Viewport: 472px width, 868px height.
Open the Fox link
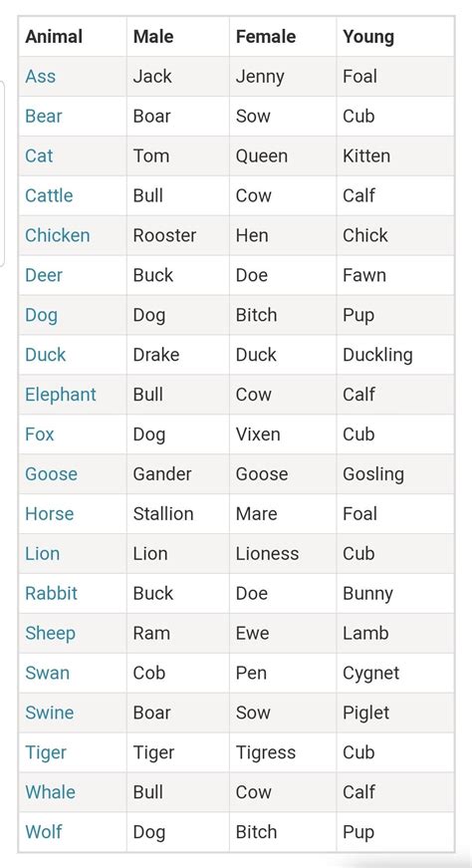40,434
